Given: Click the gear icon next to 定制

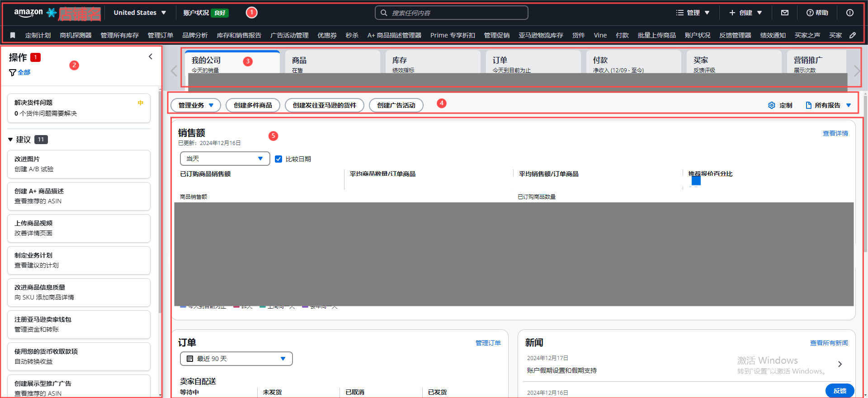Looking at the screenshot, I should point(772,105).
